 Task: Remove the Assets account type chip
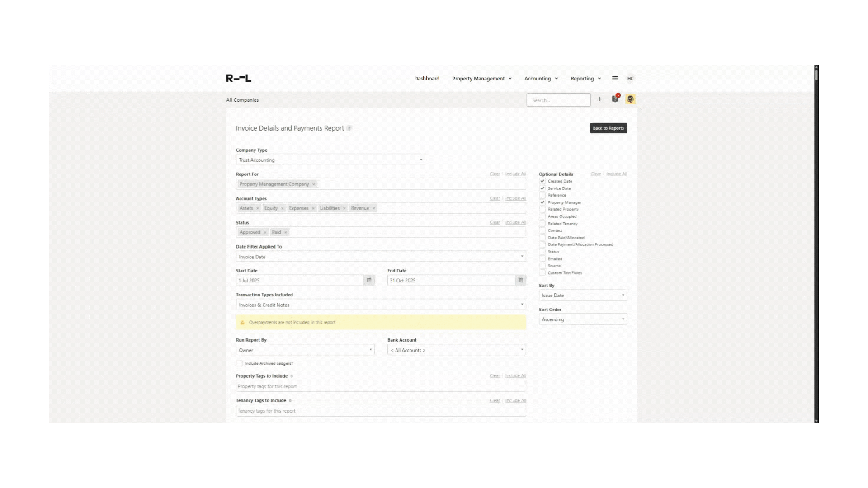(x=257, y=208)
